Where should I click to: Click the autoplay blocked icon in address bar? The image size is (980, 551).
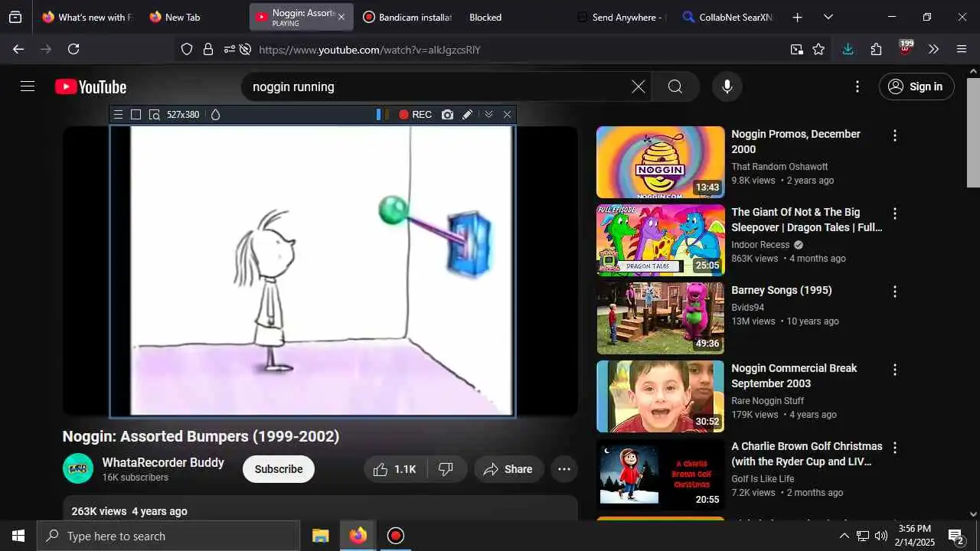click(245, 49)
